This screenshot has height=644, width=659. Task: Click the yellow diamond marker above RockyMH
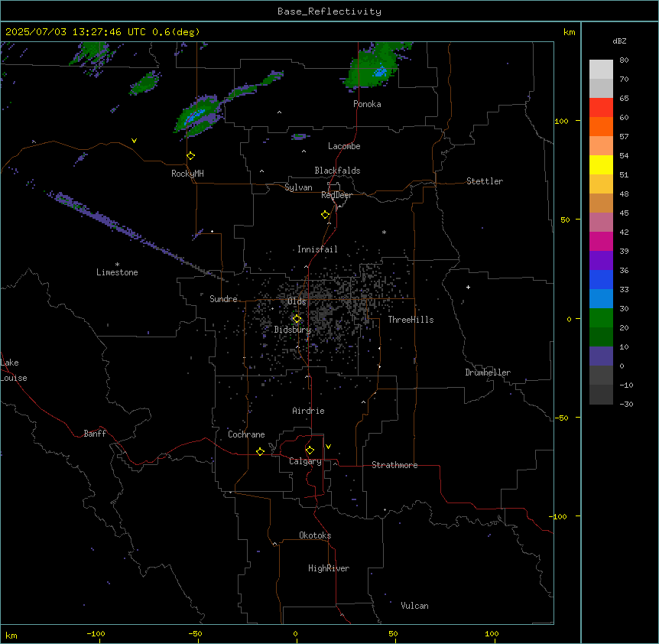coord(190,156)
